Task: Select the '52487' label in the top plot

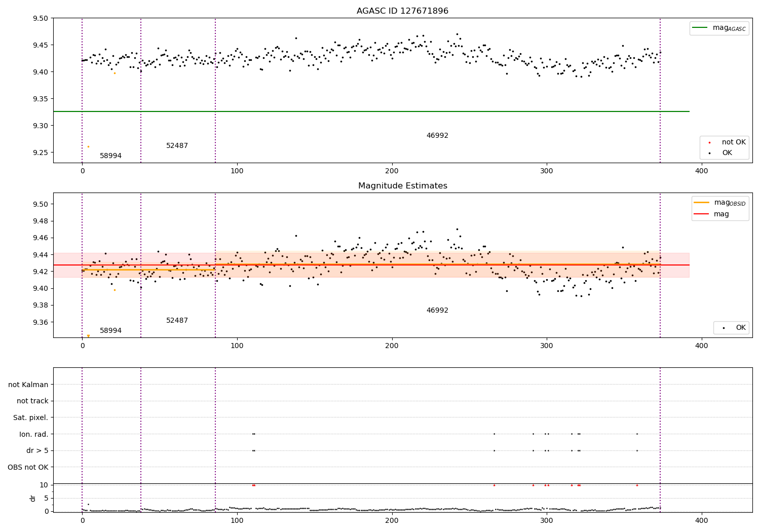Action: point(177,146)
